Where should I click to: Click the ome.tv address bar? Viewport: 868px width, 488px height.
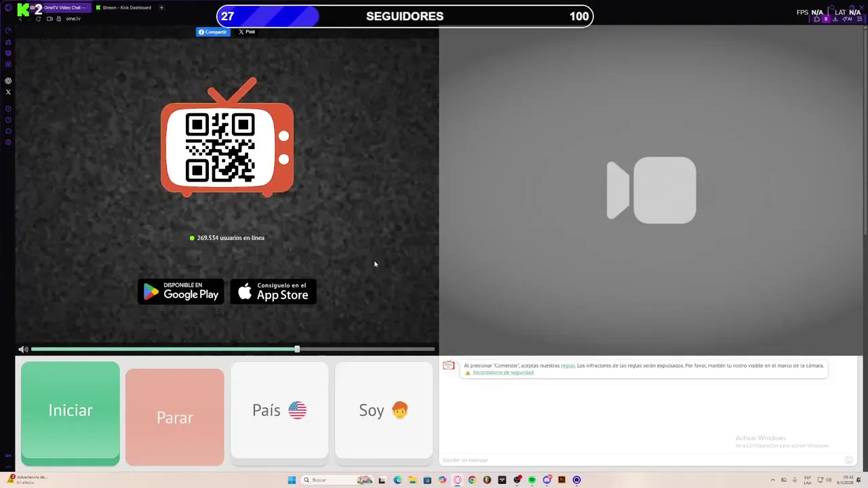click(x=73, y=19)
